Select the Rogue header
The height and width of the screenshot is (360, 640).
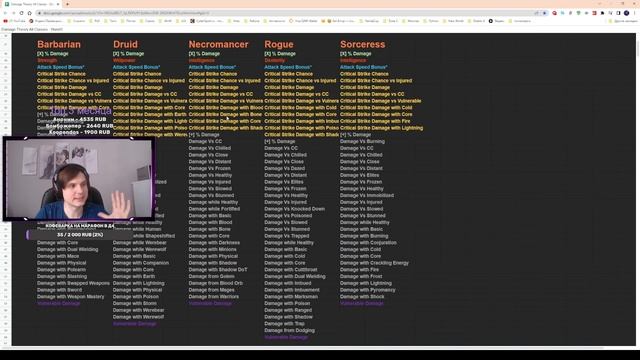[x=279, y=44]
